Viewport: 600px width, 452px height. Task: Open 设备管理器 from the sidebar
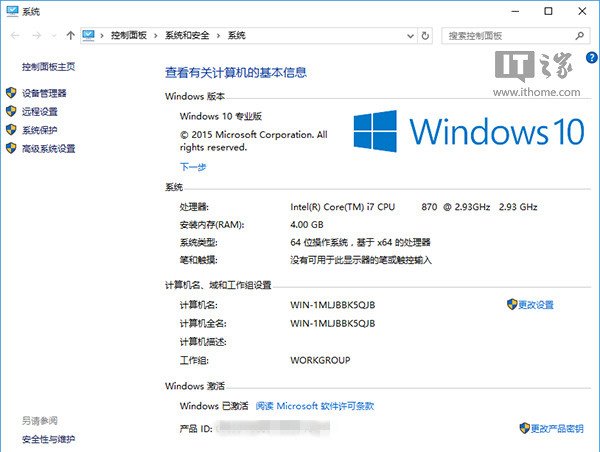(x=44, y=93)
